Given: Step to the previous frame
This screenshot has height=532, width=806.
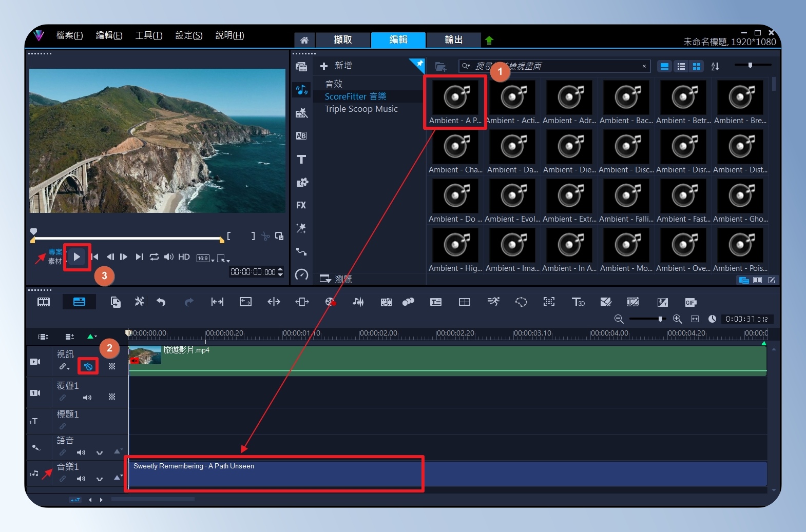Looking at the screenshot, I should [x=110, y=257].
